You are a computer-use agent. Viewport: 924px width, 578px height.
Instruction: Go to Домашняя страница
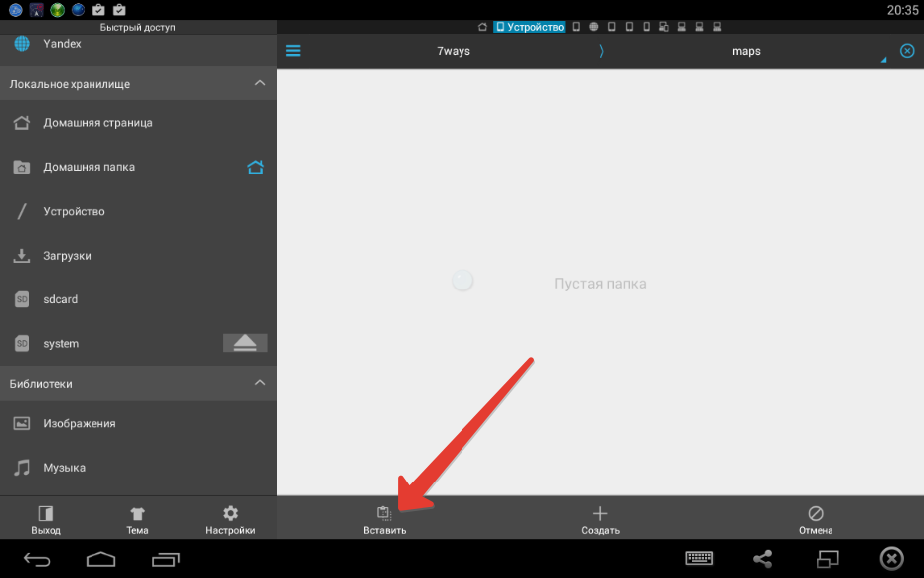(138, 123)
